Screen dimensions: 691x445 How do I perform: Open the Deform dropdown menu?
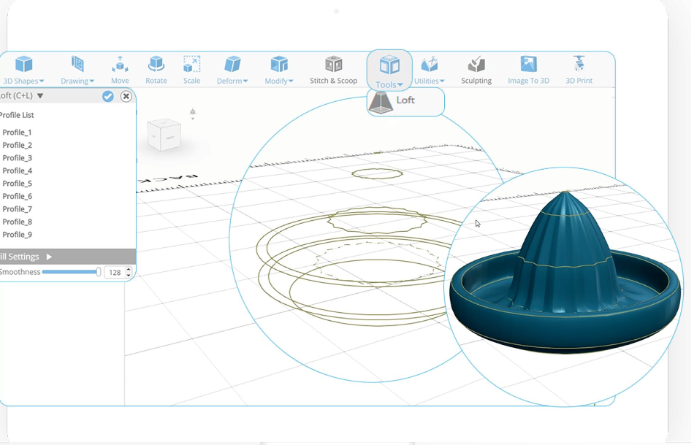pyautogui.click(x=232, y=70)
